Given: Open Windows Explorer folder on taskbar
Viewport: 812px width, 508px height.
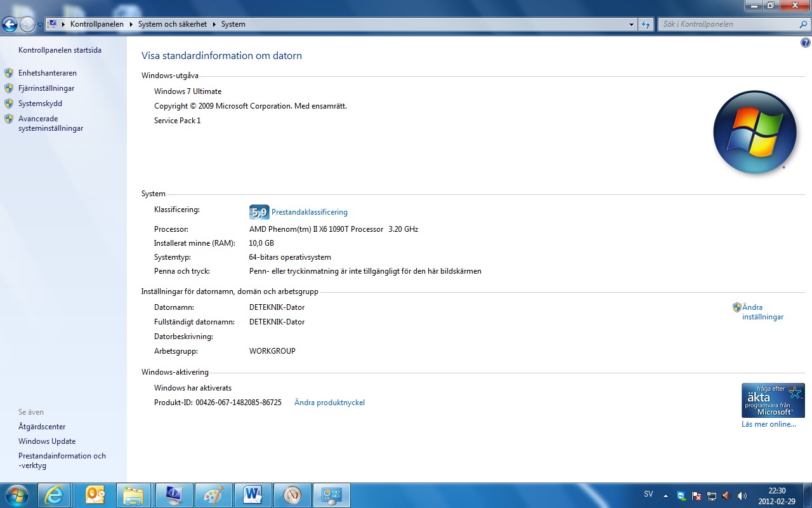Looking at the screenshot, I should [133, 495].
